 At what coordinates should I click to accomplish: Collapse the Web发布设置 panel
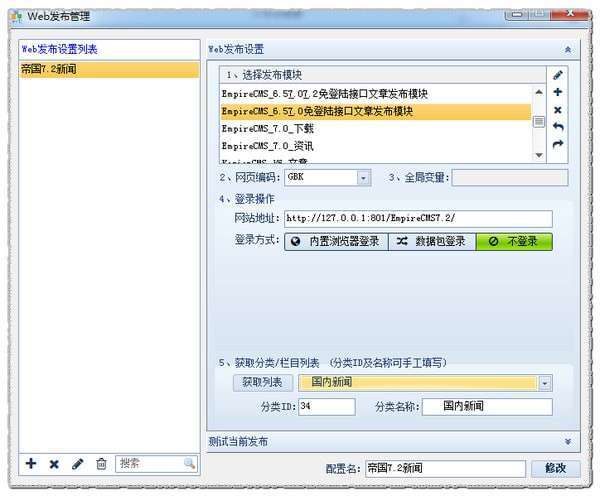[568, 49]
